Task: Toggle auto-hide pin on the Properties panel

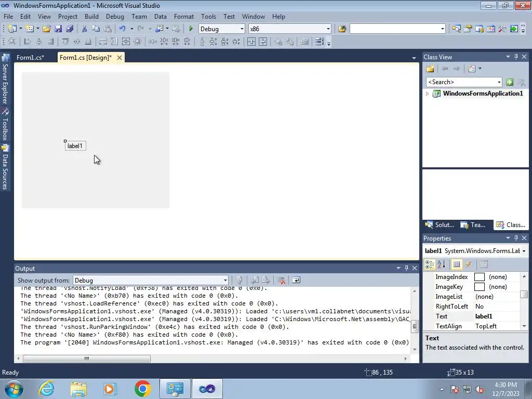Action: pos(516,238)
